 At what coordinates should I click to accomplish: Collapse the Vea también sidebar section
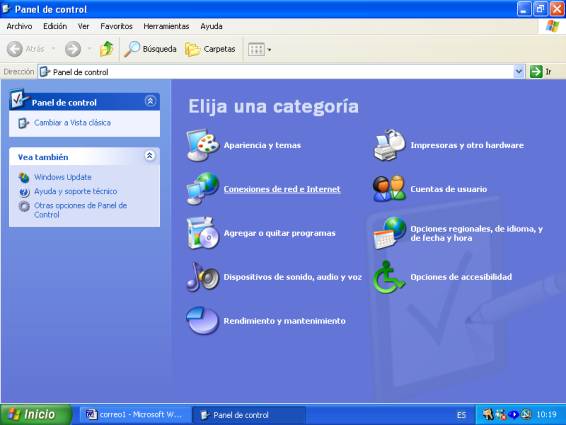point(149,156)
